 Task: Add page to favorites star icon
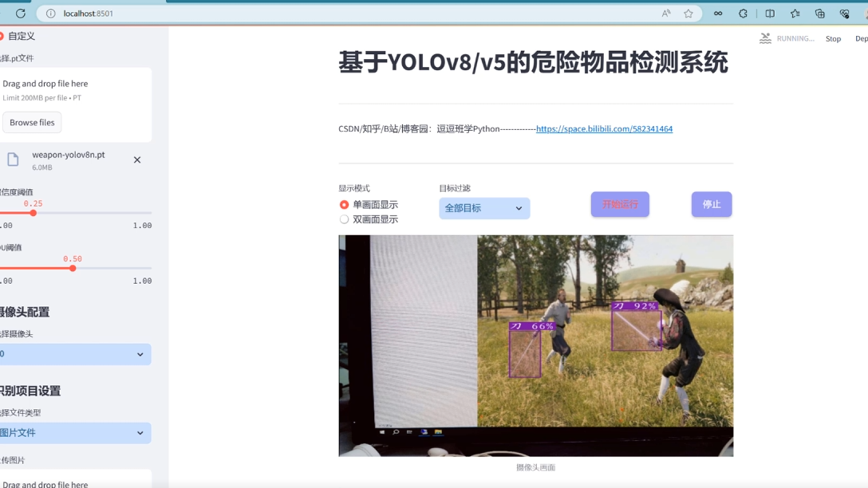[688, 14]
